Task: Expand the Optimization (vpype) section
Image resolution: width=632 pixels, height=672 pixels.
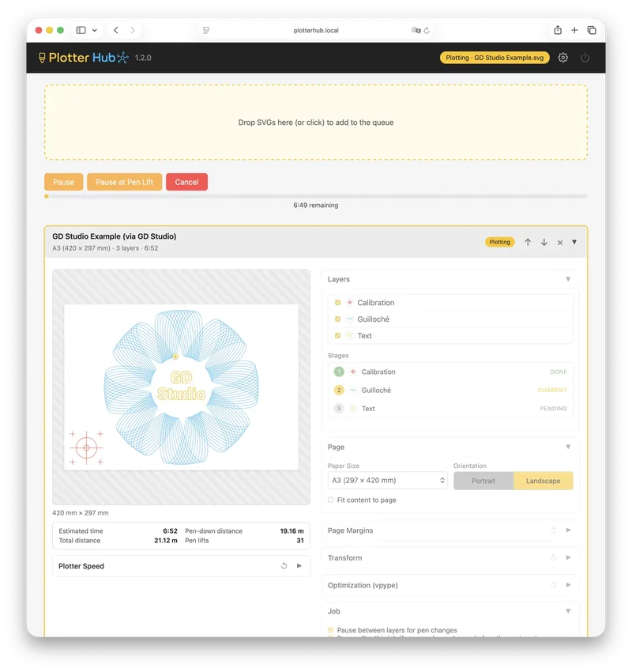Action: pyautogui.click(x=569, y=585)
